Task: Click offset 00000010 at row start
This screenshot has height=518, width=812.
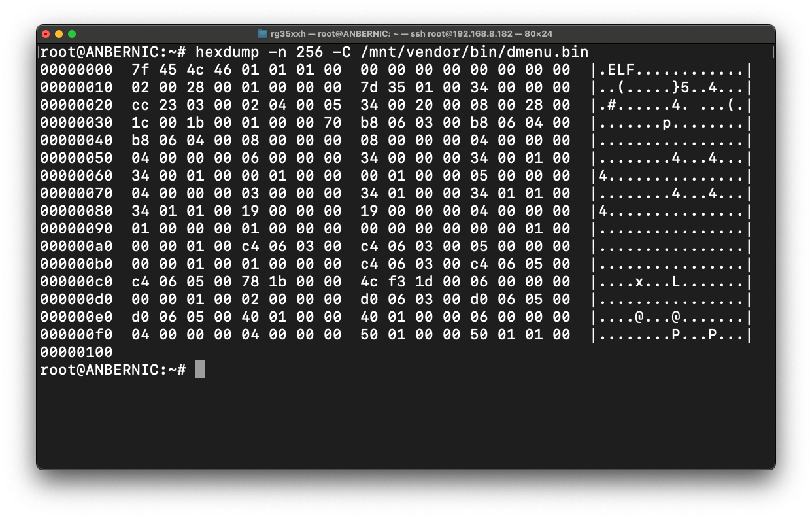Action: click(x=76, y=87)
